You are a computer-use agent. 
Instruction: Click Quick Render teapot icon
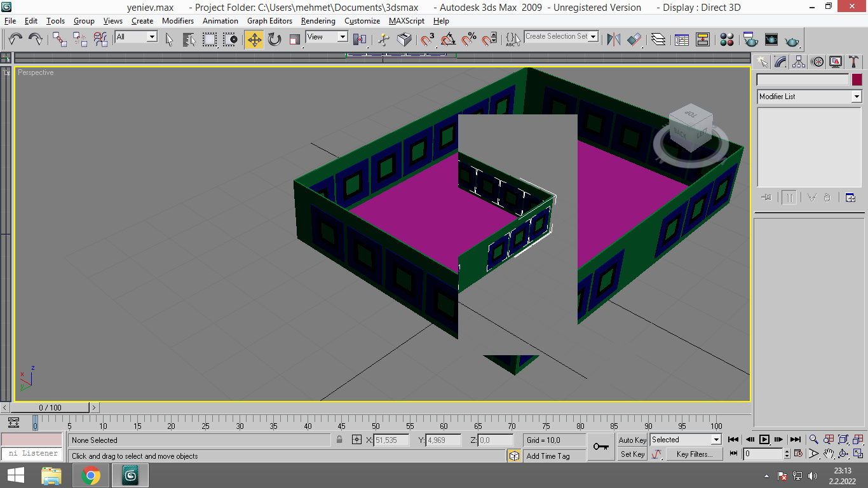pyautogui.click(x=792, y=39)
